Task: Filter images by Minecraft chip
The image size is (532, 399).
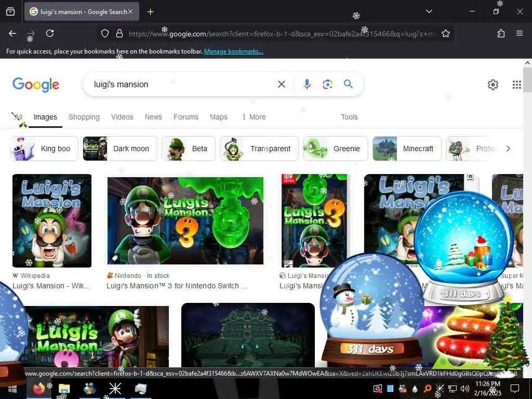Action: pos(407,149)
